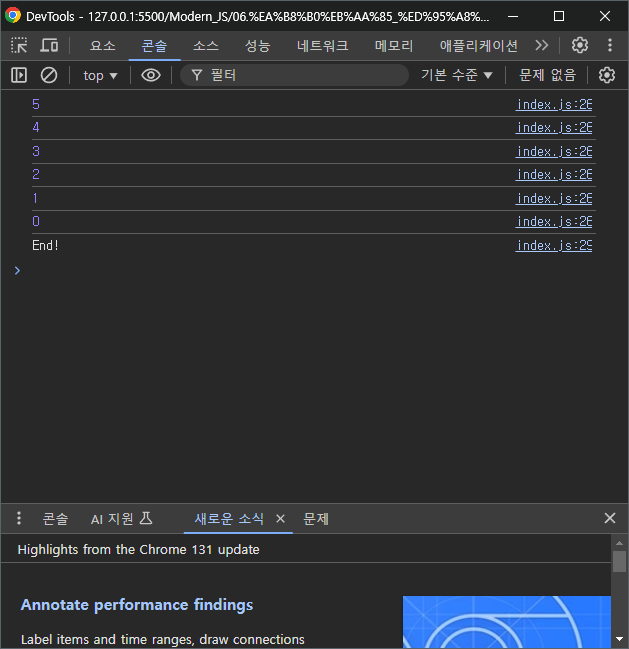The height and width of the screenshot is (649, 629).
Task: Open the 애플리케이션 (Application) tab
Action: [478, 46]
